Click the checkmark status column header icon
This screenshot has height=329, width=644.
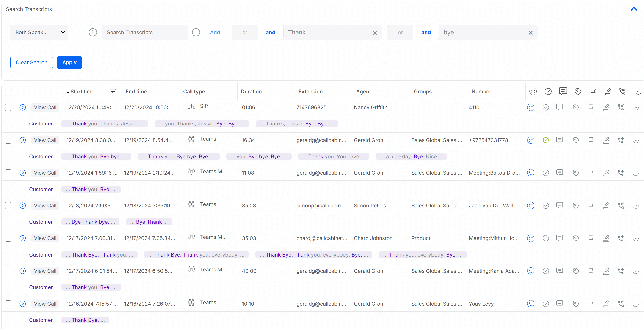pos(548,92)
